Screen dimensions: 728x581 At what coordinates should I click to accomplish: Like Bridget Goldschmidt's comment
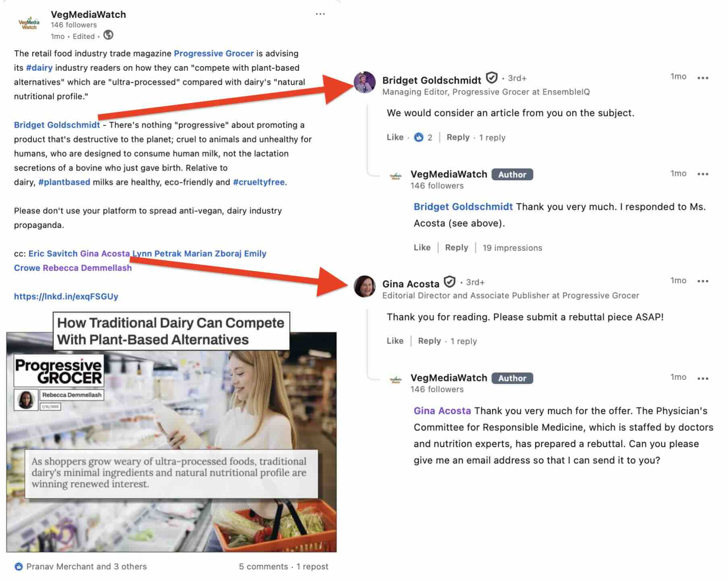395,138
